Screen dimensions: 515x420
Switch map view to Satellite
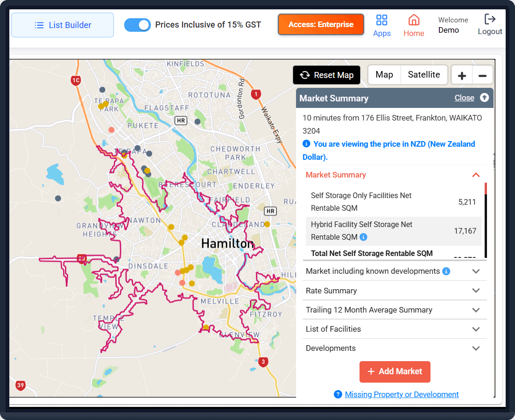[x=423, y=75]
